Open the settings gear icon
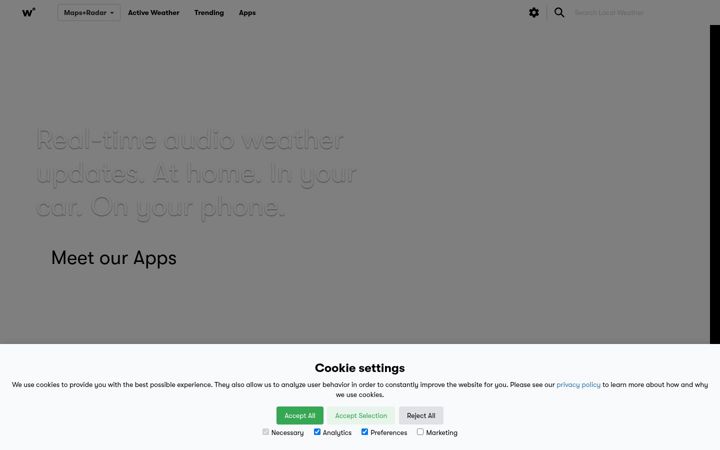Screen dimensions: 720x450 point(534,12)
